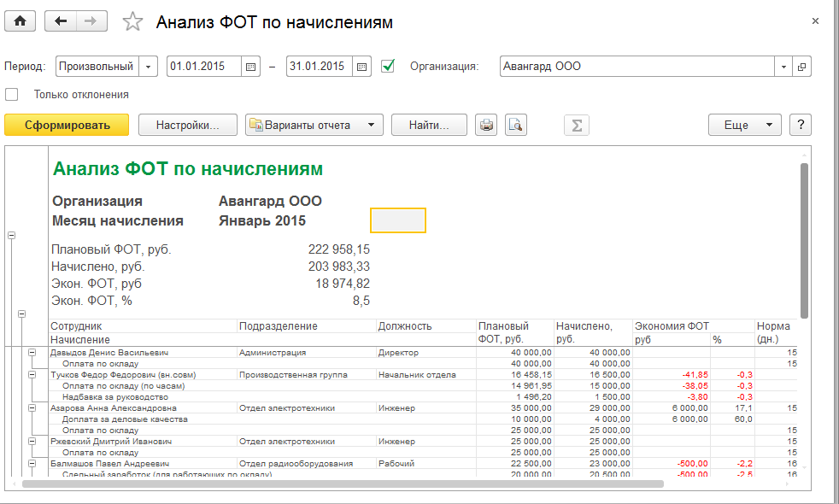Collapse Балмашов Павел Андреевич row group

(x=32, y=463)
